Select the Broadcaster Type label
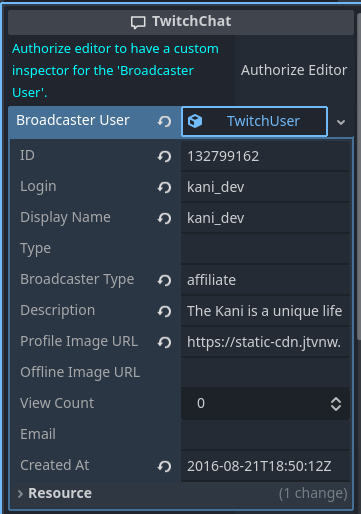This screenshot has width=361, height=514. pyautogui.click(x=77, y=280)
